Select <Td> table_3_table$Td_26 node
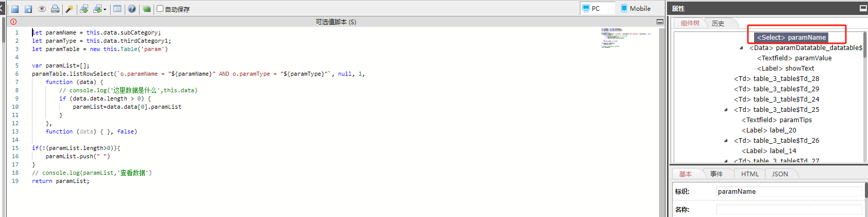Screen dimensions: 868x217 [776, 140]
